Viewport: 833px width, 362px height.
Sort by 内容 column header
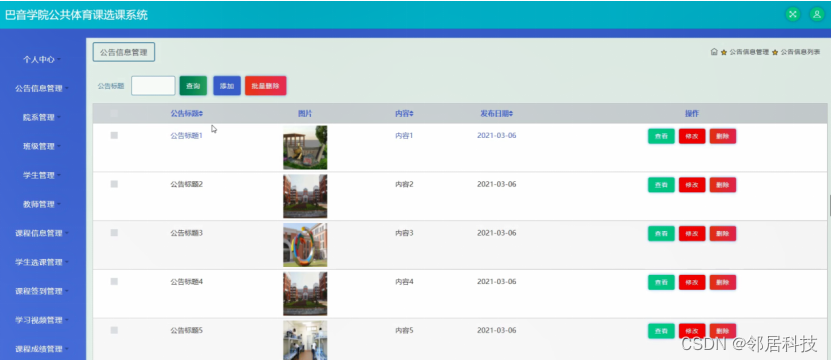point(404,114)
